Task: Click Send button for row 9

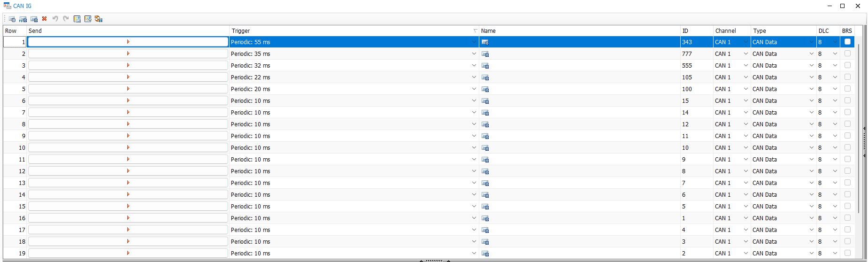Action: [x=128, y=136]
